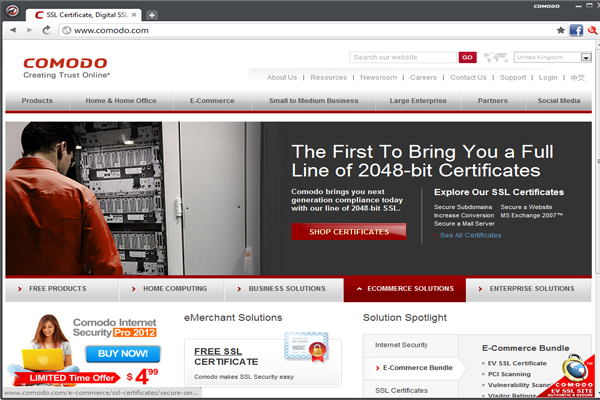Click the server room banner image
The width and height of the screenshot is (600, 400).
[x=133, y=198]
